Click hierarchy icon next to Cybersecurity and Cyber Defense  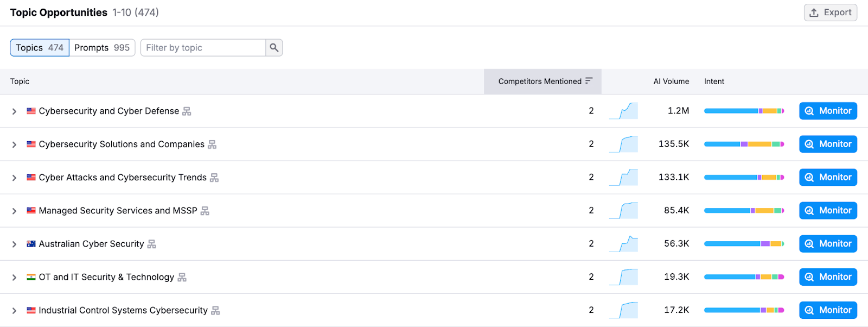(187, 111)
